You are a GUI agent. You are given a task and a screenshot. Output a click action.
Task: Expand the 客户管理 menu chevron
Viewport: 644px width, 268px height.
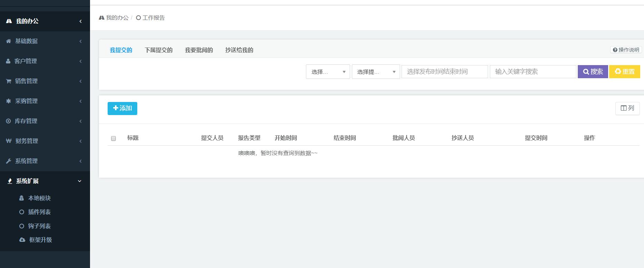pos(80,61)
